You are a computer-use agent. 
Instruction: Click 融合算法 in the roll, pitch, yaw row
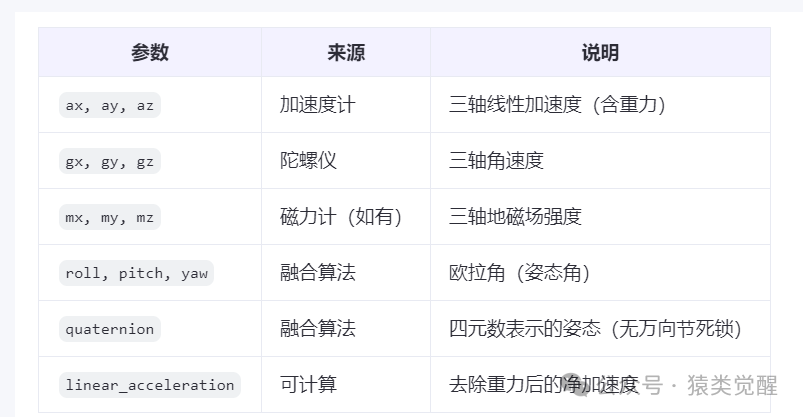point(318,273)
